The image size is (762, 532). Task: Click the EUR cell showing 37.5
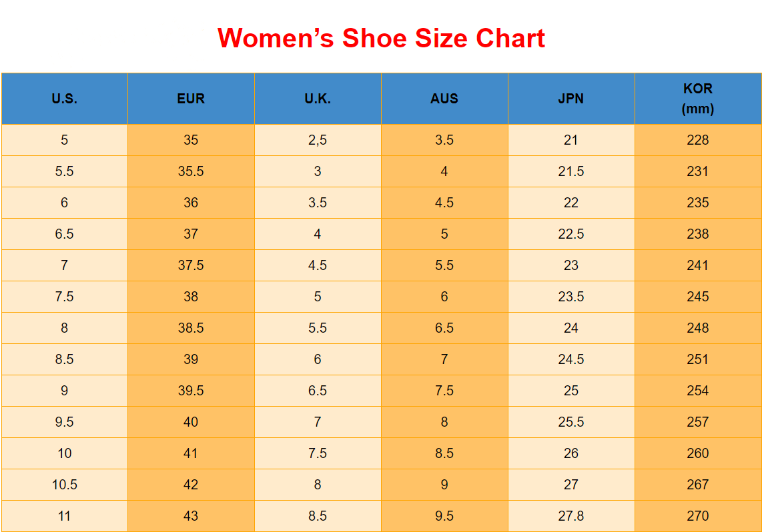click(191, 265)
